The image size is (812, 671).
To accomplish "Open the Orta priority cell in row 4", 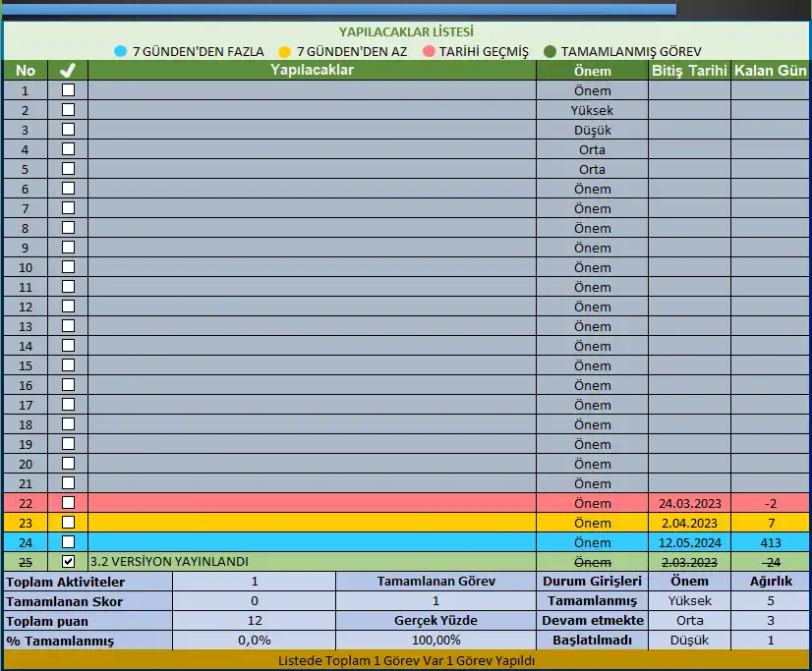I will pyautogui.click(x=592, y=149).
